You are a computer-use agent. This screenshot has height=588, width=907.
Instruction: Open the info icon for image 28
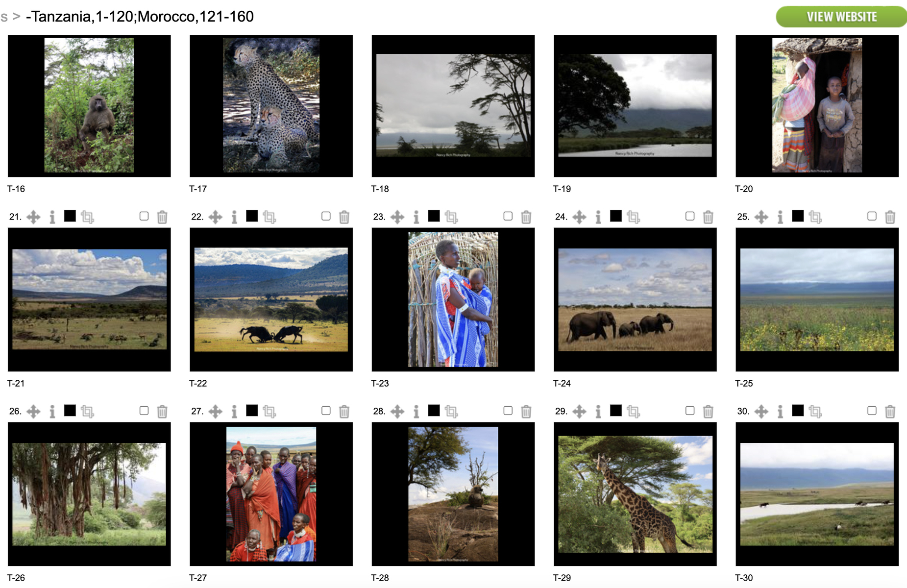pyautogui.click(x=416, y=411)
